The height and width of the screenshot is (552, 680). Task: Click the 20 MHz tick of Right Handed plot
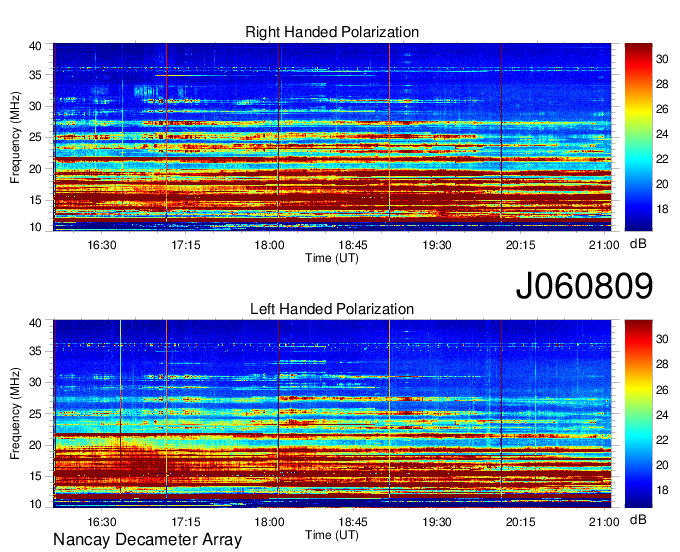point(36,169)
